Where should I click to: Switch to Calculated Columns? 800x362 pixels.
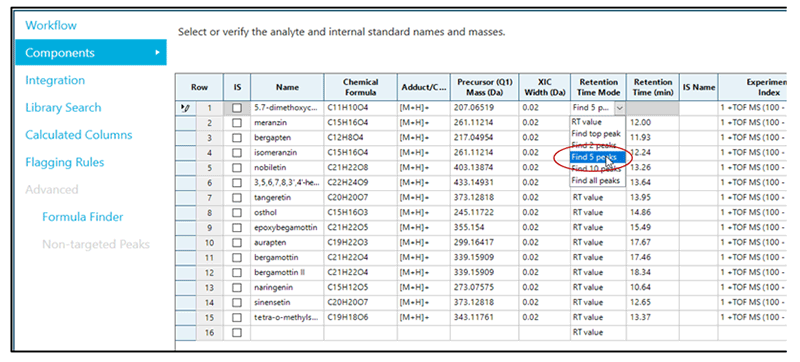pos(79,135)
